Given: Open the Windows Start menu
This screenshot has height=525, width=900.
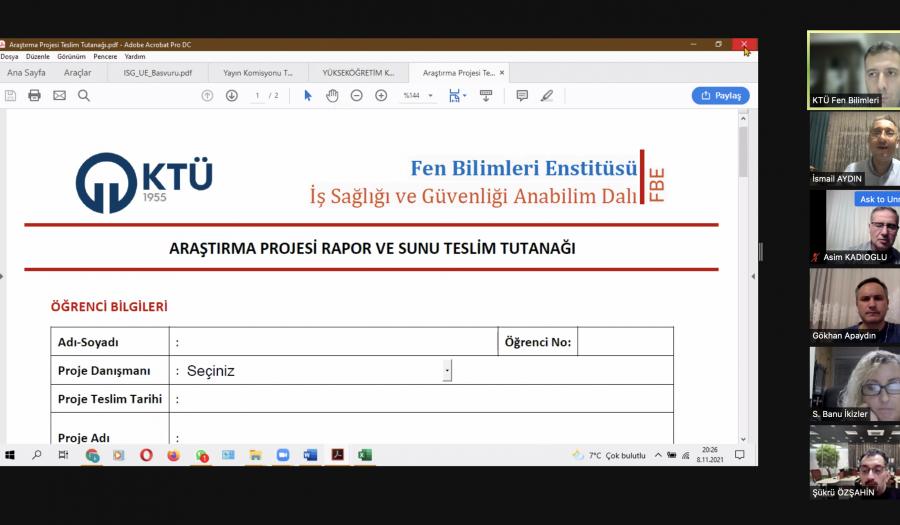Looking at the screenshot, I should [x=10, y=455].
